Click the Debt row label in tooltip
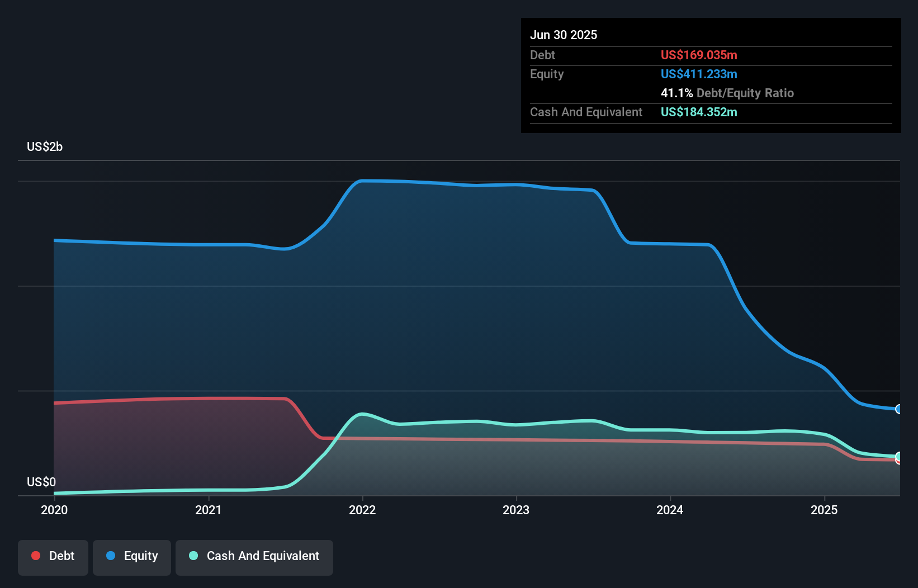This screenshot has width=918, height=588. pos(542,55)
